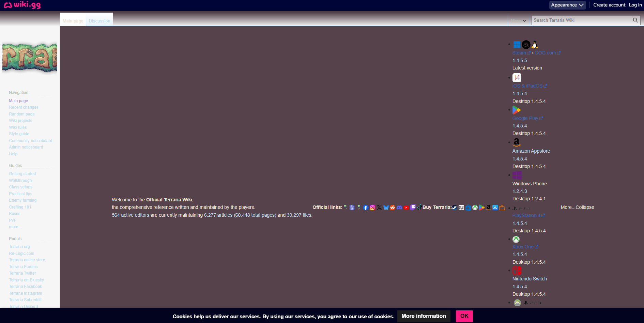Open the Steam store link in version list
The width and height of the screenshot is (644, 323).
point(521,53)
